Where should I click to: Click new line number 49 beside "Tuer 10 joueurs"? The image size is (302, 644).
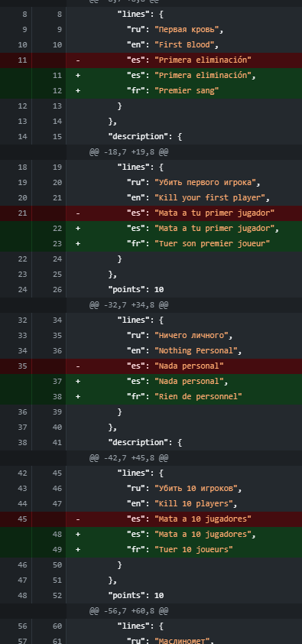coord(57,550)
